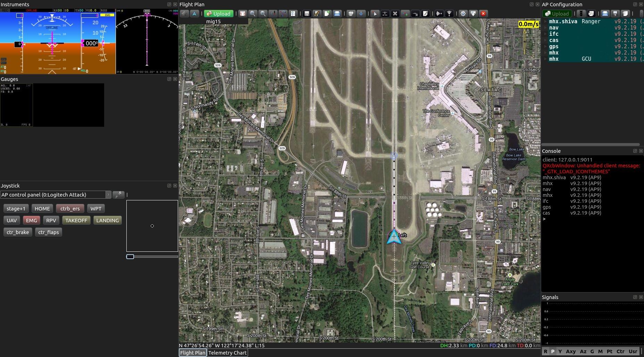
Task: Toggle the ctrb_ers button
Action: tap(70, 209)
